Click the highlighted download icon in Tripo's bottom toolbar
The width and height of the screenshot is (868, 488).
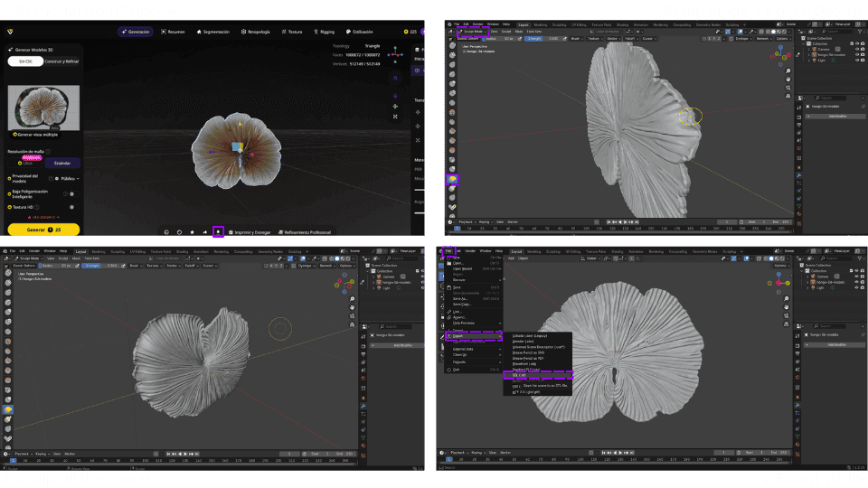(x=218, y=231)
